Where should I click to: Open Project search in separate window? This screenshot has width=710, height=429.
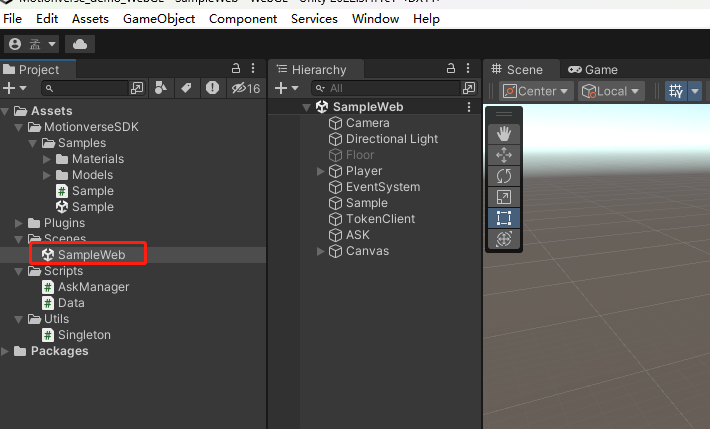(x=137, y=88)
